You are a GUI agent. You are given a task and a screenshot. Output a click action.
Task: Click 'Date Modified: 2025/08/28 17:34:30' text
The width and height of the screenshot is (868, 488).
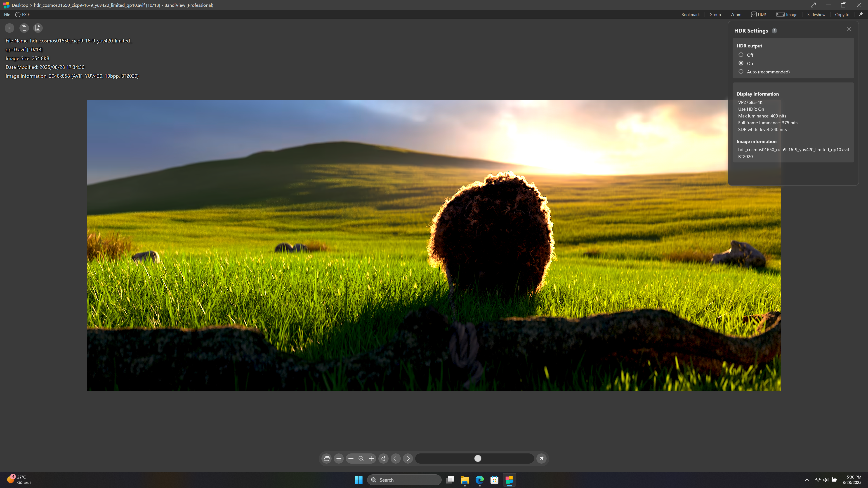(x=45, y=67)
